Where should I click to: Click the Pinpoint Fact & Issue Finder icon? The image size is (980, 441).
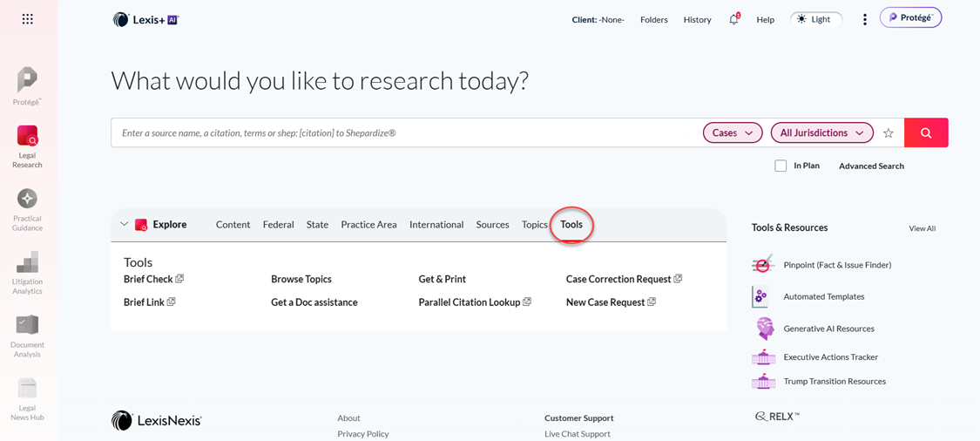(763, 265)
